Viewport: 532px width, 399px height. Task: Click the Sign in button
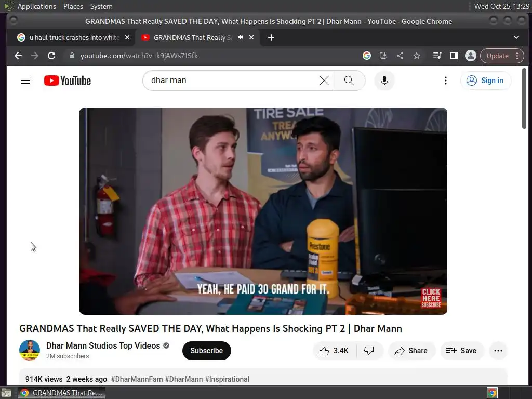point(485,81)
